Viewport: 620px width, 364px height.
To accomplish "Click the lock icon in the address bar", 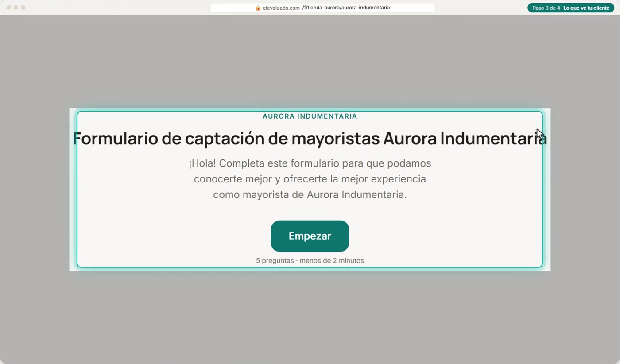I will tap(258, 8).
